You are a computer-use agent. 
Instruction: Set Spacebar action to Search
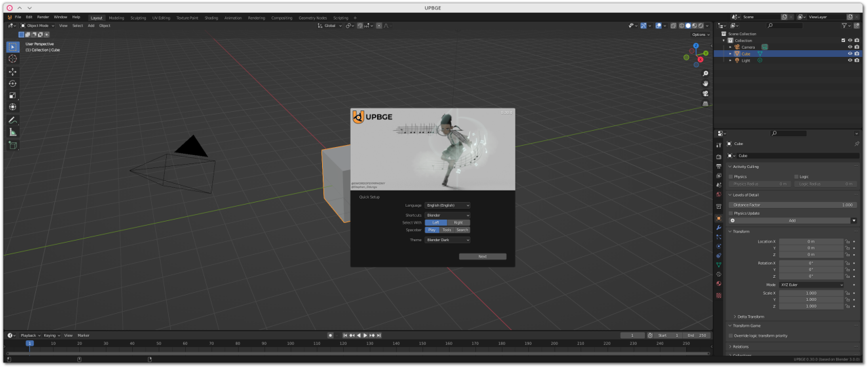click(x=462, y=230)
